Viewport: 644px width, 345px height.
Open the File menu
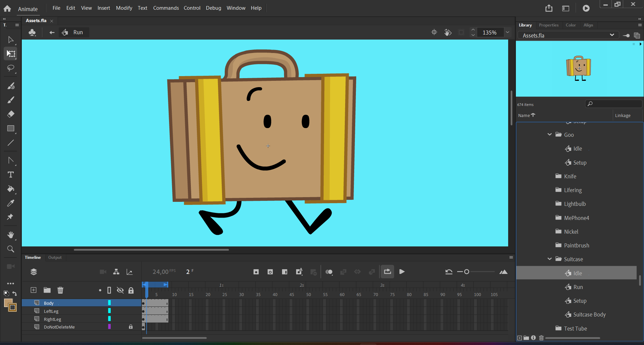point(56,8)
